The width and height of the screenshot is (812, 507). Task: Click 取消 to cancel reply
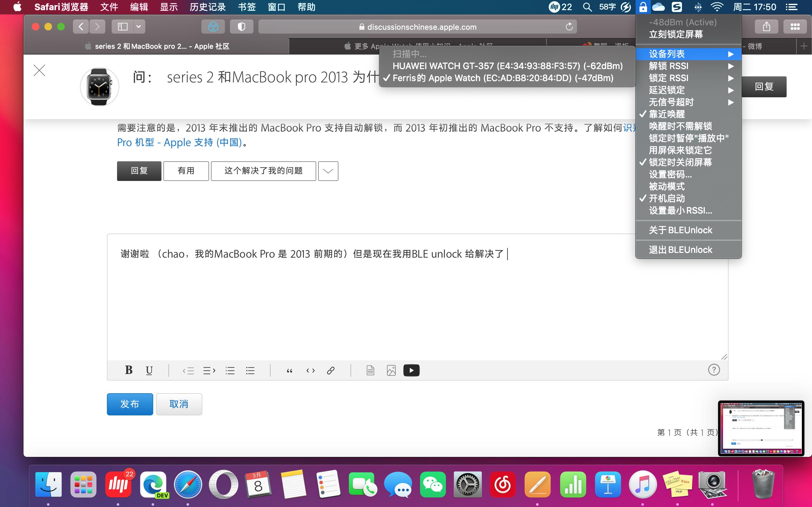point(179,404)
